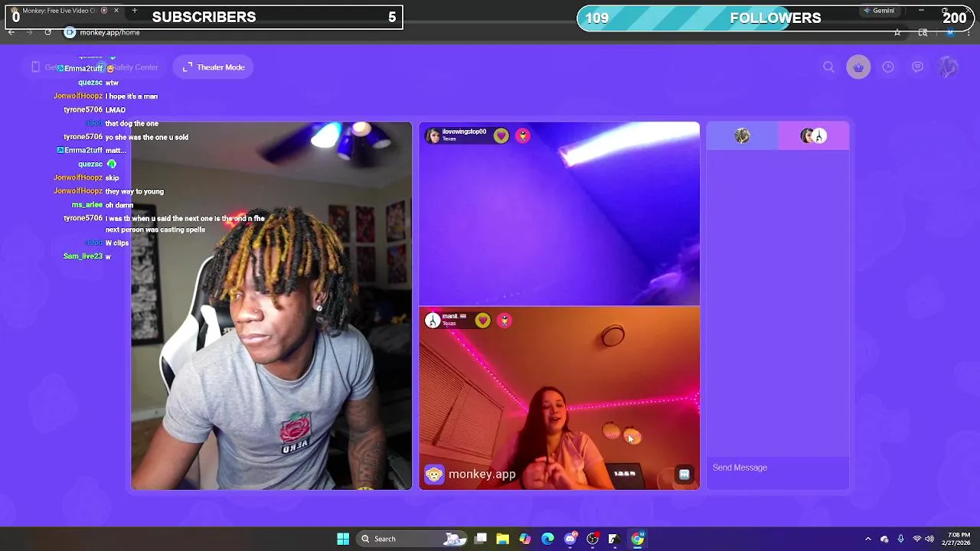The height and width of the screenshot is (551, 980).
Task: Click the ilovewingstop00 video feed
Action: 559,214
